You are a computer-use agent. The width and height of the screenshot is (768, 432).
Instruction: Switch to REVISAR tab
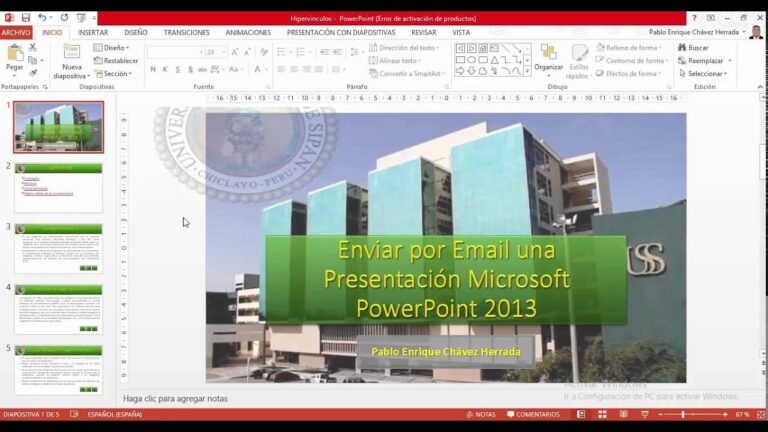pos(424,32)
